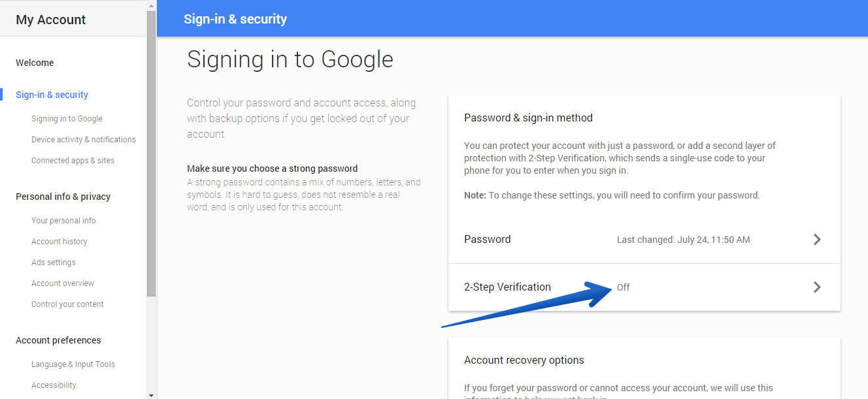The width and height of the screenshot is (868, 399).
Task: Select Personal info & privacy section
Action: pos(63,197)
